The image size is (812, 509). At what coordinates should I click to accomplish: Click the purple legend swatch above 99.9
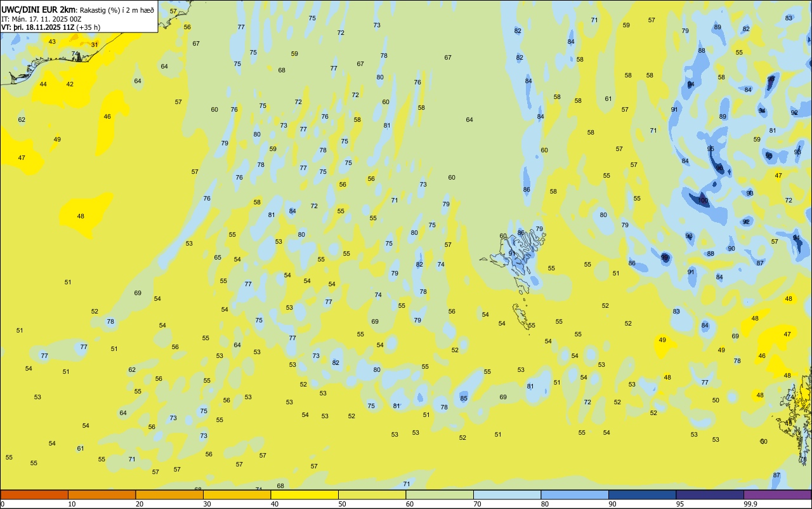point(777,494)
